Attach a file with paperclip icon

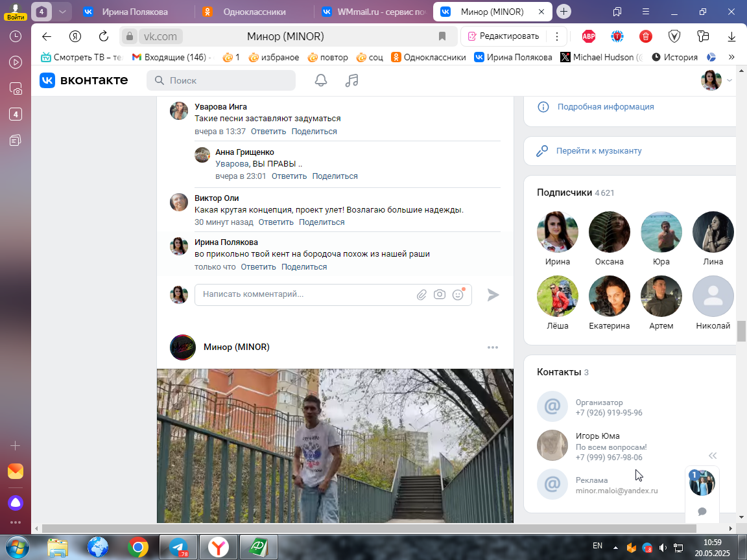pyautogui.click(x=421, y=295)
